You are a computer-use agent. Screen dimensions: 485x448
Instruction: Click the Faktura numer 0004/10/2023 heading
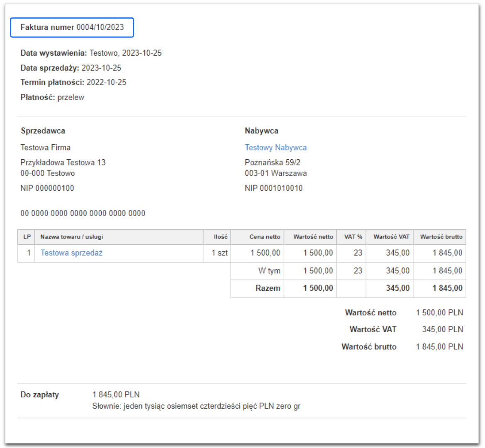[72, 27]
